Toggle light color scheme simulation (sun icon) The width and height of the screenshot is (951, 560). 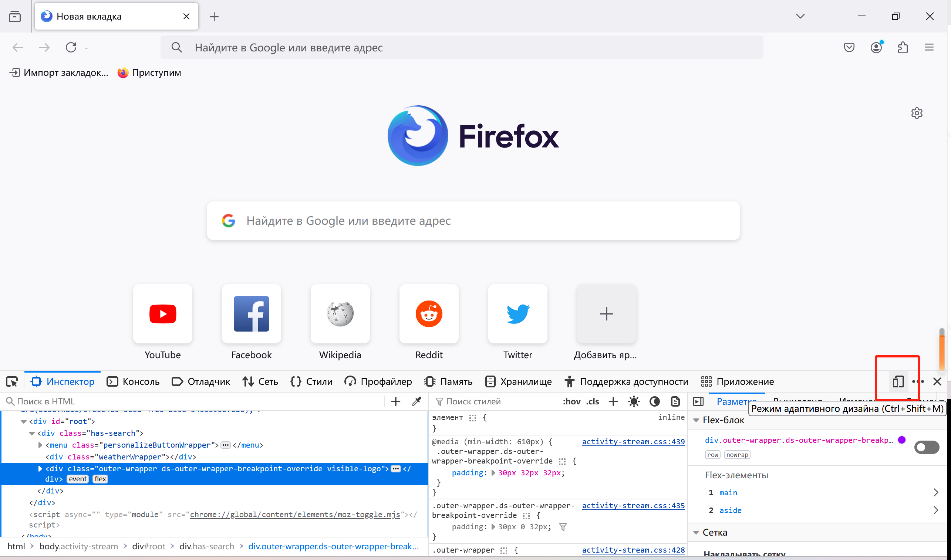(x=634, y=401)
